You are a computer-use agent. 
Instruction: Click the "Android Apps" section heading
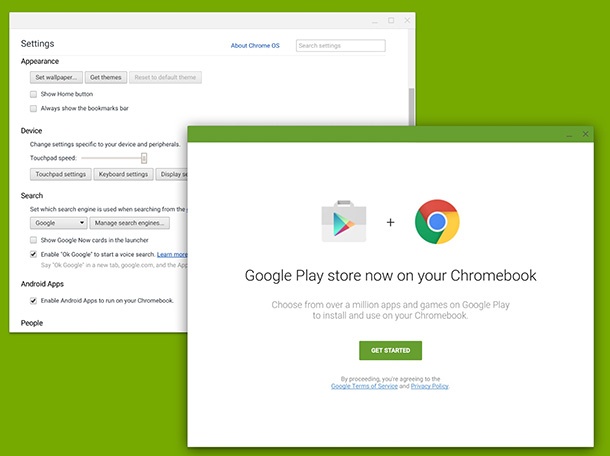tap(42, 284)
